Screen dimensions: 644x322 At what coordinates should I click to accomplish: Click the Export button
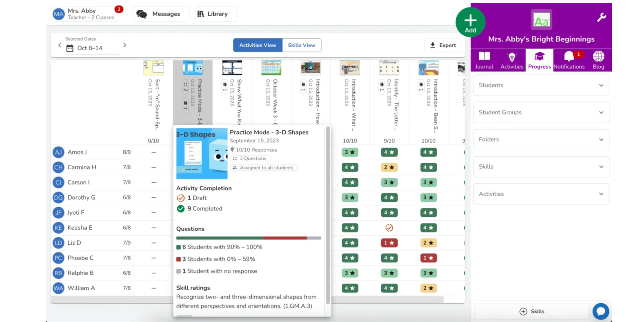[443, 45]
